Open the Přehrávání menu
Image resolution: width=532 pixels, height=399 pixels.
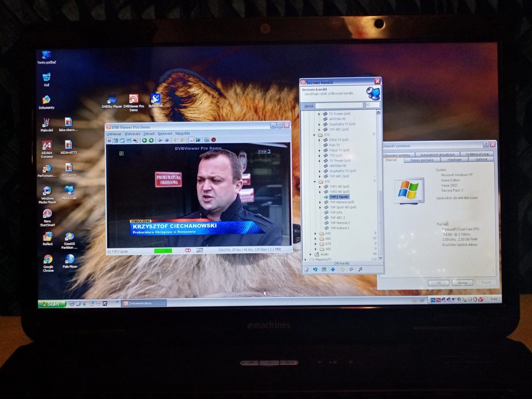pyautogui.click(x=132, y=133)
